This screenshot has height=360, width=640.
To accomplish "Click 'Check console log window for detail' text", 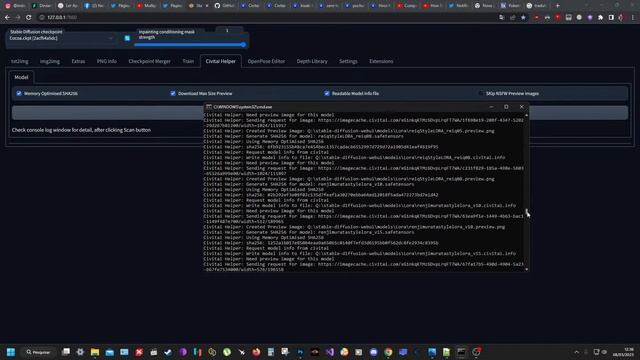I will 81,130.
